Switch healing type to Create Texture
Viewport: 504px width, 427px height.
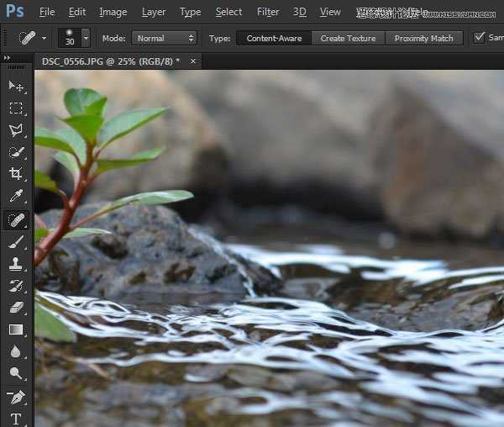(348, 39)
